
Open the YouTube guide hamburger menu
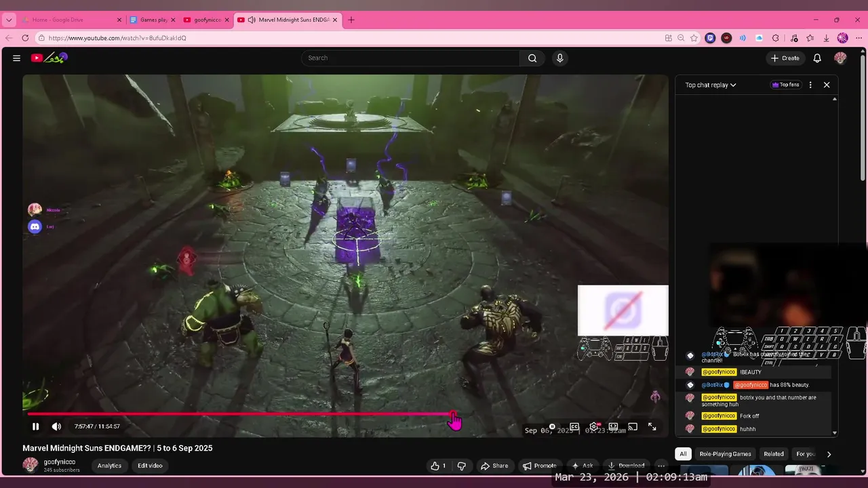click(x=16, y=58)
